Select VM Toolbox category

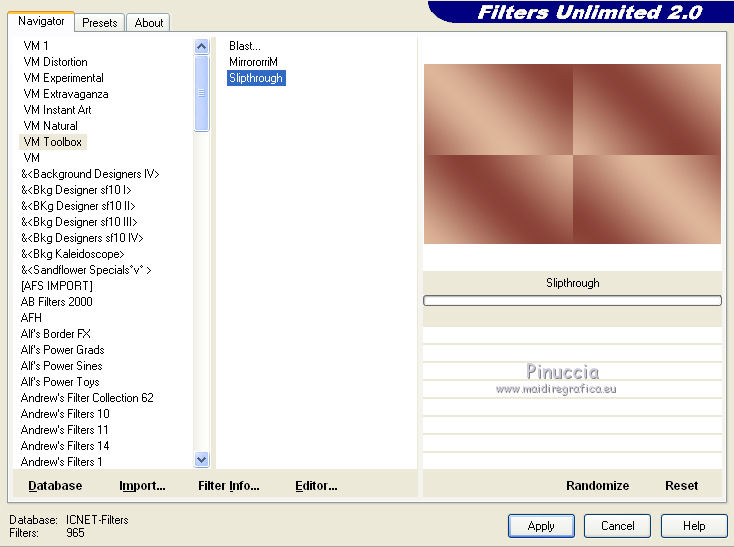(x=52, y=142)
